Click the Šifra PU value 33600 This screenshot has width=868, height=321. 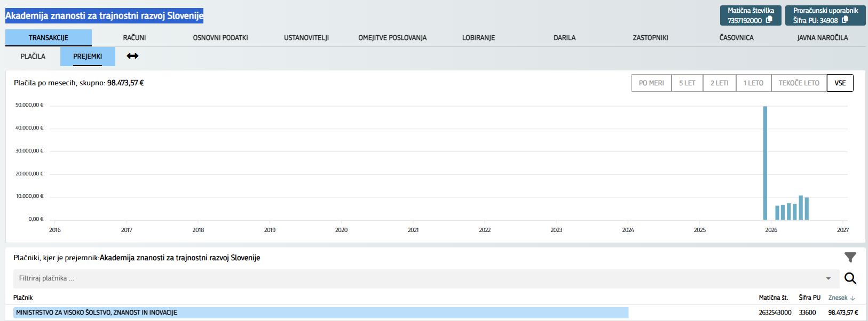pyautogui.click(x=807, y=312)
